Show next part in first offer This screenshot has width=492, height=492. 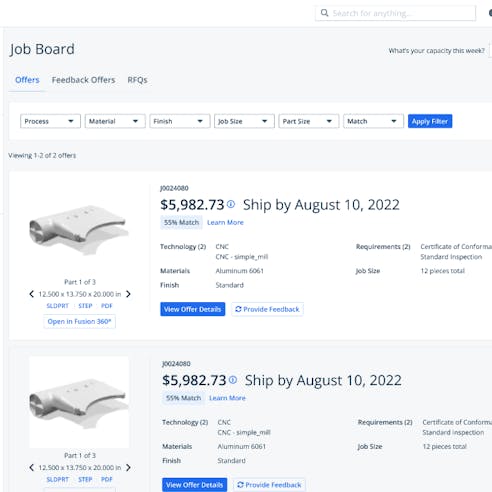pos(128,294)
